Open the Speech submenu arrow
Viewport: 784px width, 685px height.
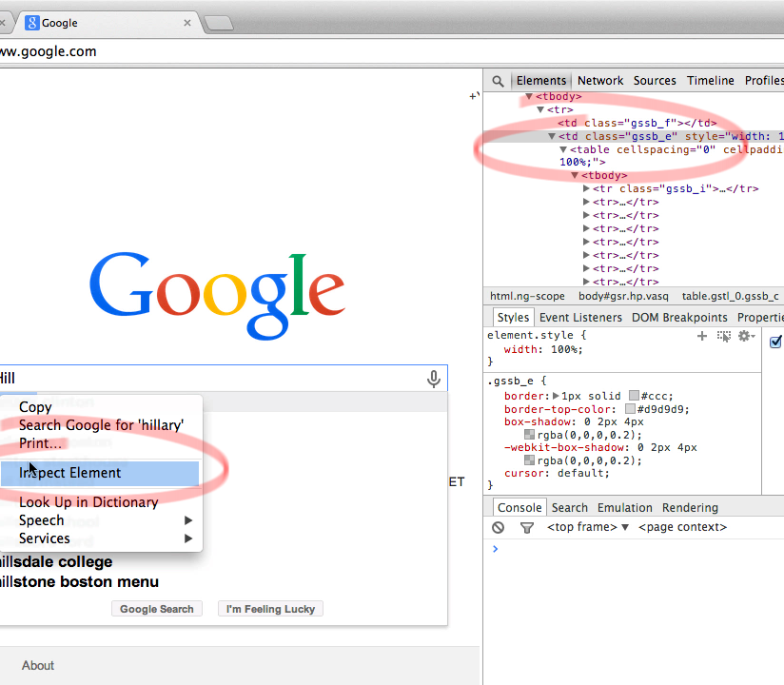coord(188,520)
